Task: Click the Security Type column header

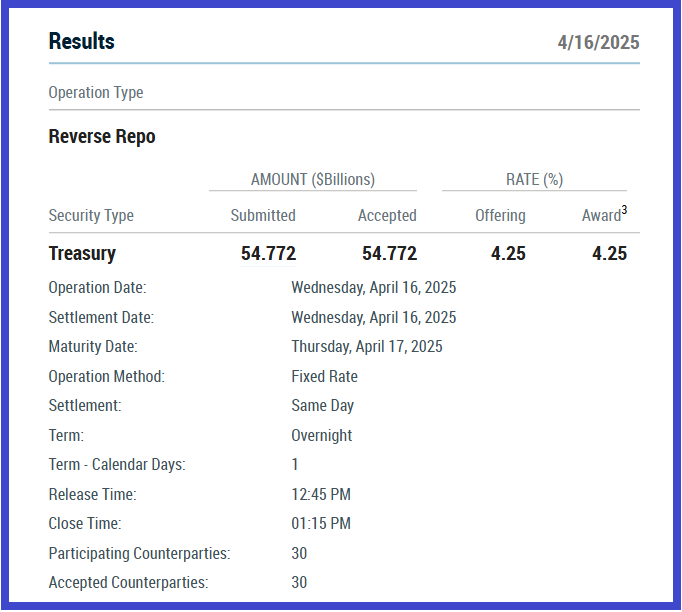Action: point(91,216)
